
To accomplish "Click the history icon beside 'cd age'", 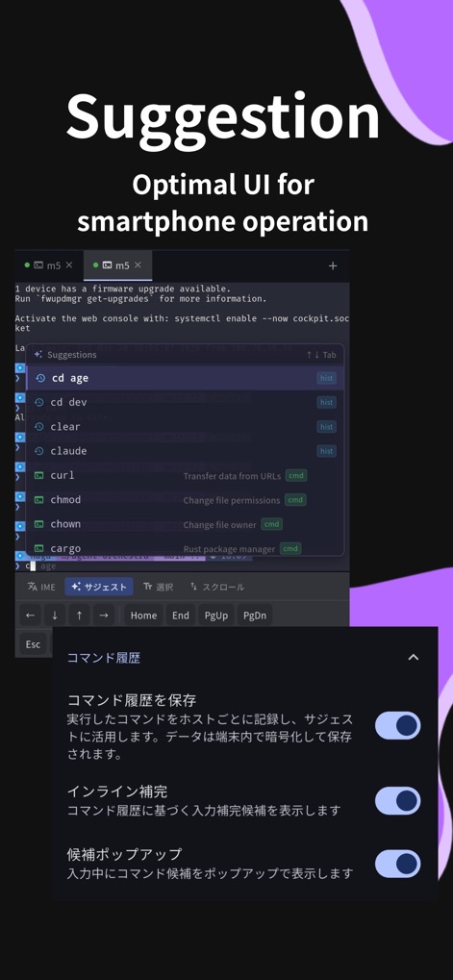I will [40, 378].
